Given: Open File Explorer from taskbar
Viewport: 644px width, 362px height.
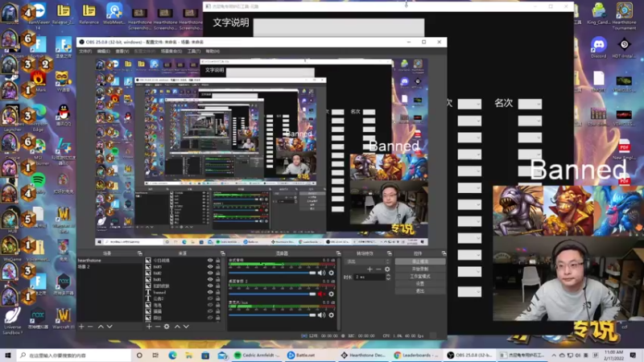Looking at the screenshot, I should click(x=189, y=355).
